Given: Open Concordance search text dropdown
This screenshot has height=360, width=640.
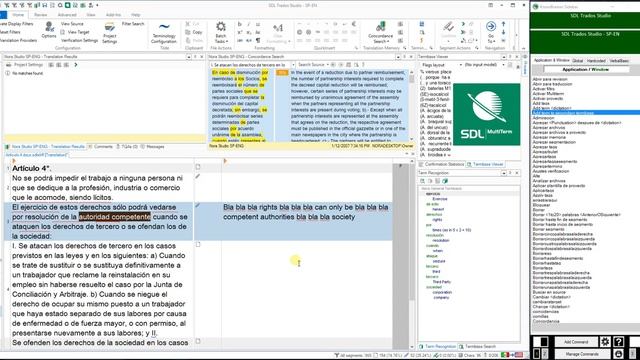Looking at the screenshot, I should click(293, 65).
